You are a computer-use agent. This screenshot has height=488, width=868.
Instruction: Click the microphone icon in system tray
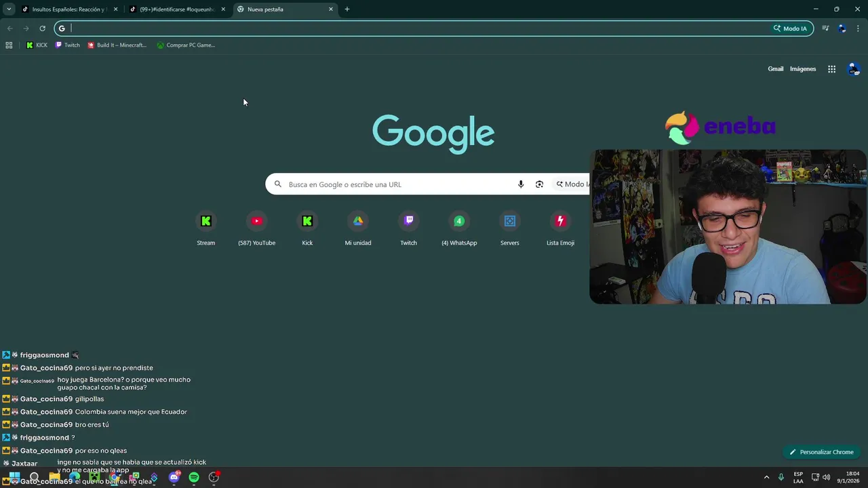click(781, 477)
